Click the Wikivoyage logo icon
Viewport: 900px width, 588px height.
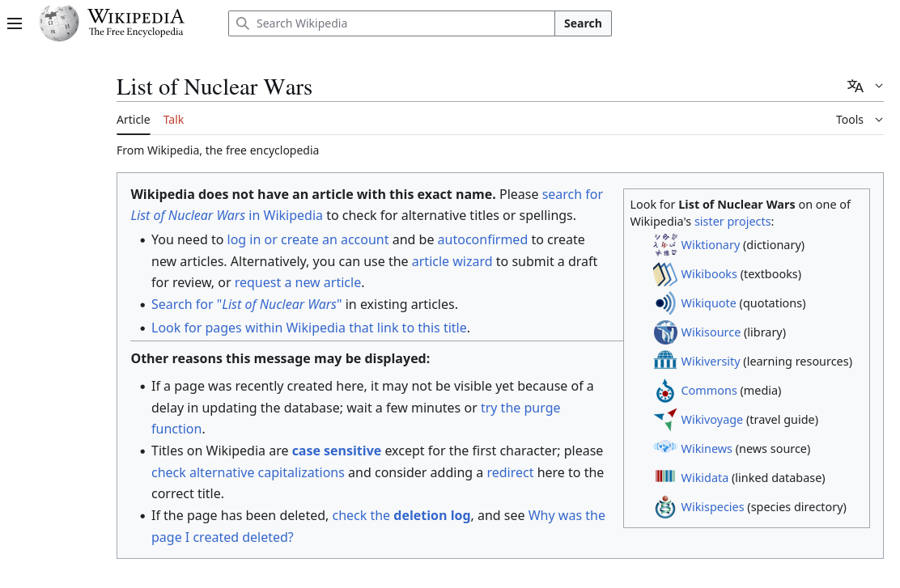(665, 420)
